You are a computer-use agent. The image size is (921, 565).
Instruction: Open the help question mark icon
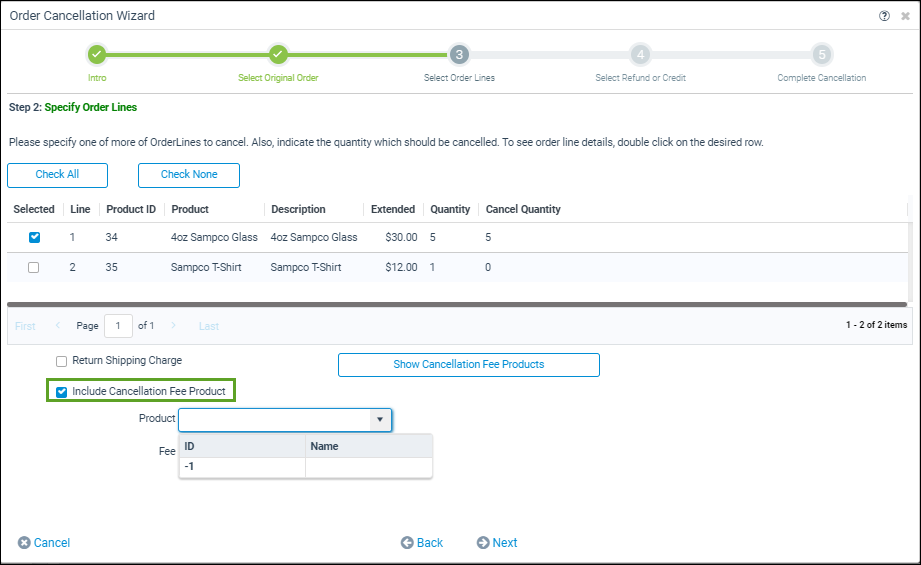click(x=884, y=16)
